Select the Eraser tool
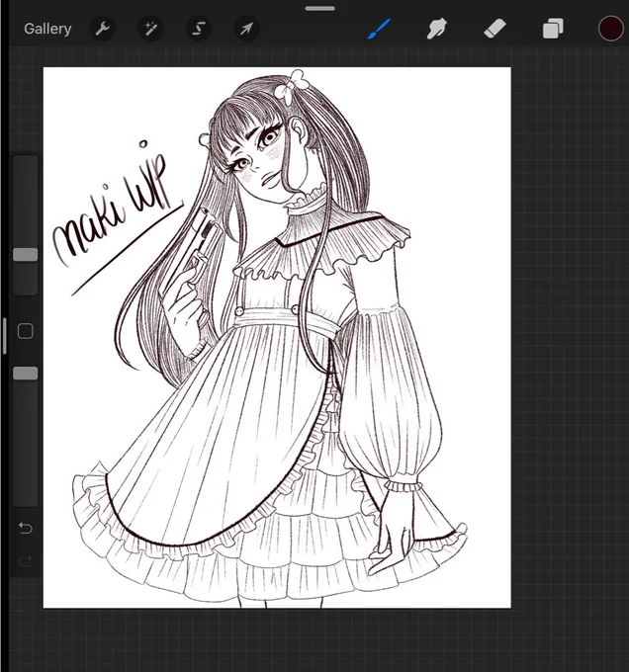This screenshot has width=629, height=672. tap(494, 29)
